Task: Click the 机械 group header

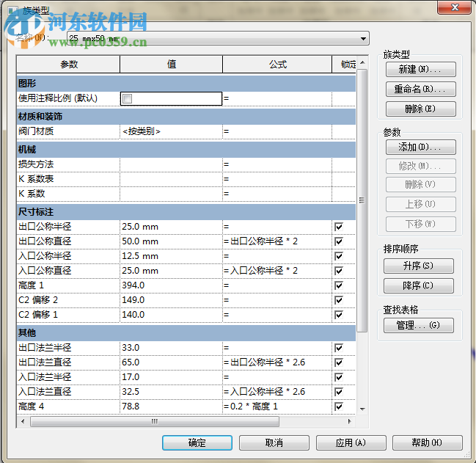Action: 186,150
